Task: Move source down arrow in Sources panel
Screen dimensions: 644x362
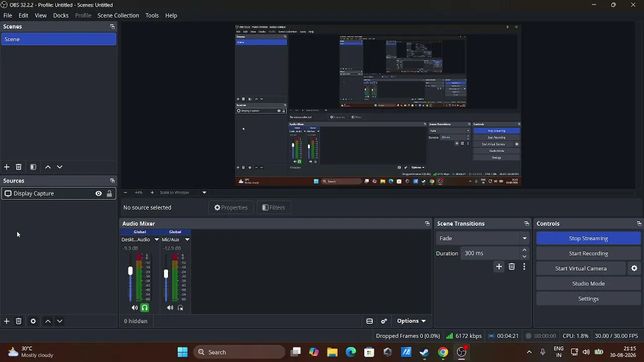Action: pyautogui.click(x=59, y=321)
